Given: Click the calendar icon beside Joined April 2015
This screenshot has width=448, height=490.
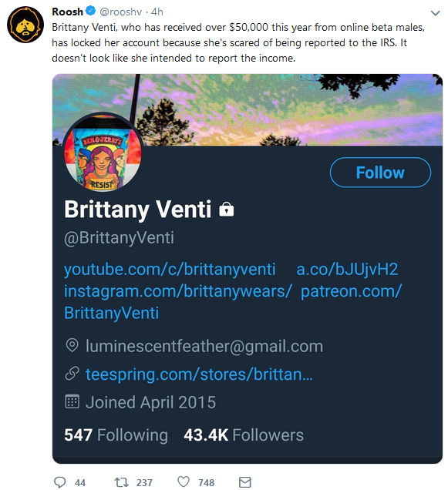Looking at the screenshot, I should pos(72,401).
